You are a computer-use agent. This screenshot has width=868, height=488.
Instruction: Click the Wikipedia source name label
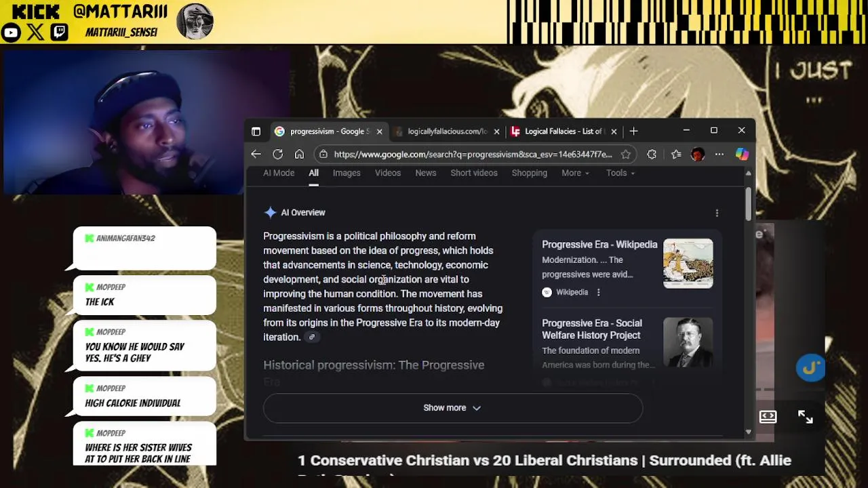tap(572, 292)
